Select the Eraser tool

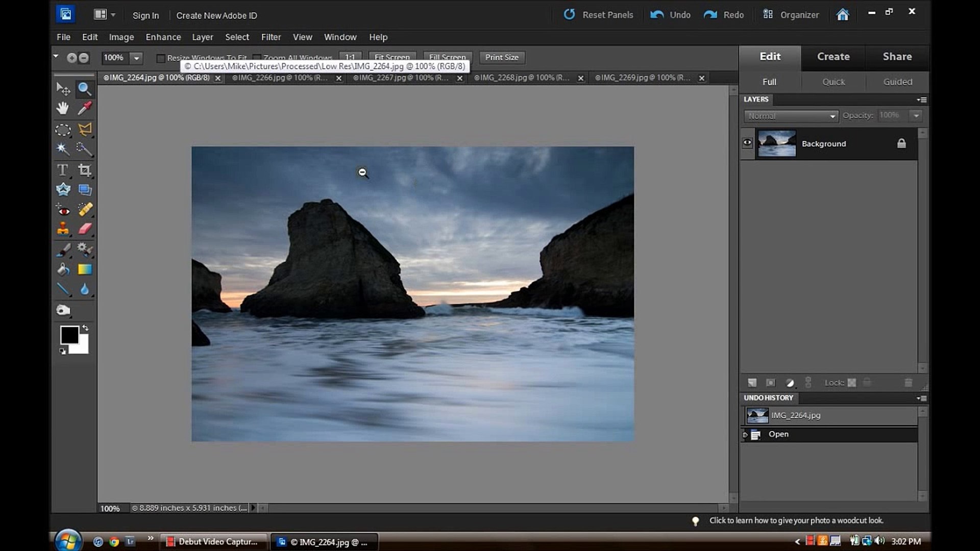click(85, 229)
